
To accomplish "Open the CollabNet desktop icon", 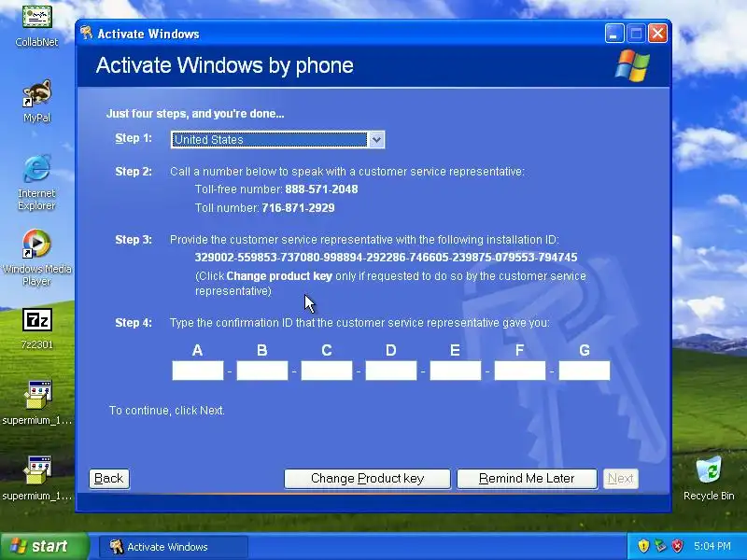I will [36, 25].
